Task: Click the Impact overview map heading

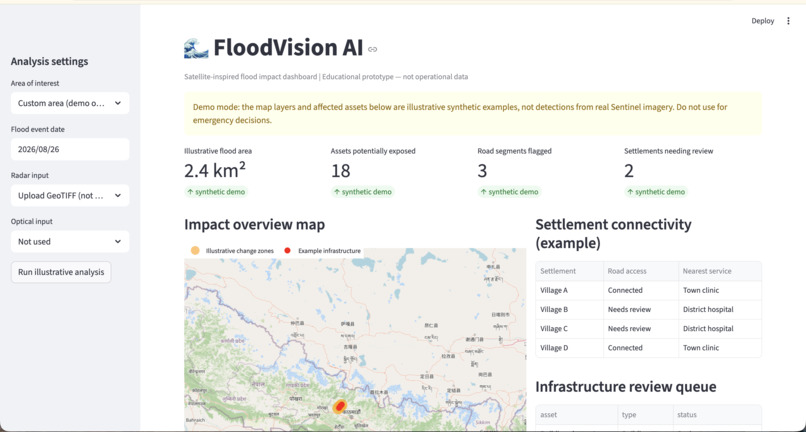Action: [x=254, y=225]
